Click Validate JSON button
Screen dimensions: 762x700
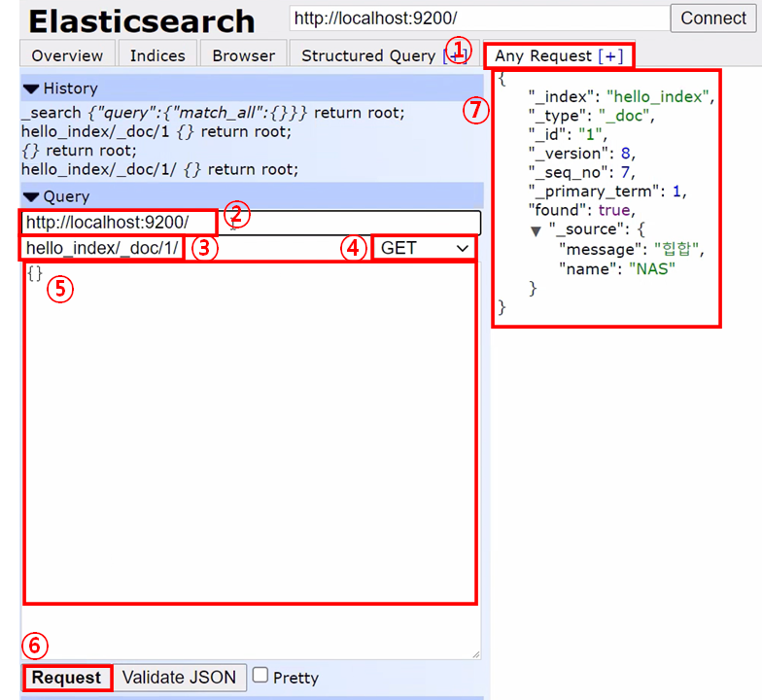pyautogui.click(x=179, y=678)
